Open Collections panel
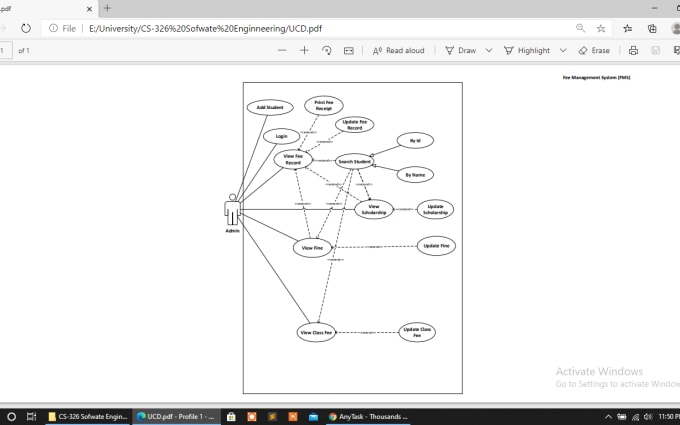Image resolution: width=680 pixels, height=425 pixels. 652,29
